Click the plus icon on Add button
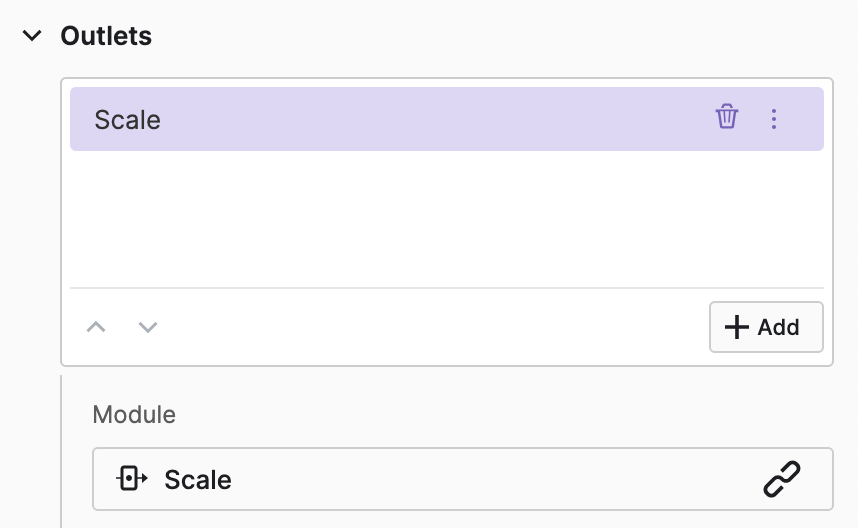The width and height of the screenshot is (858, 528). tap(736, 327)
